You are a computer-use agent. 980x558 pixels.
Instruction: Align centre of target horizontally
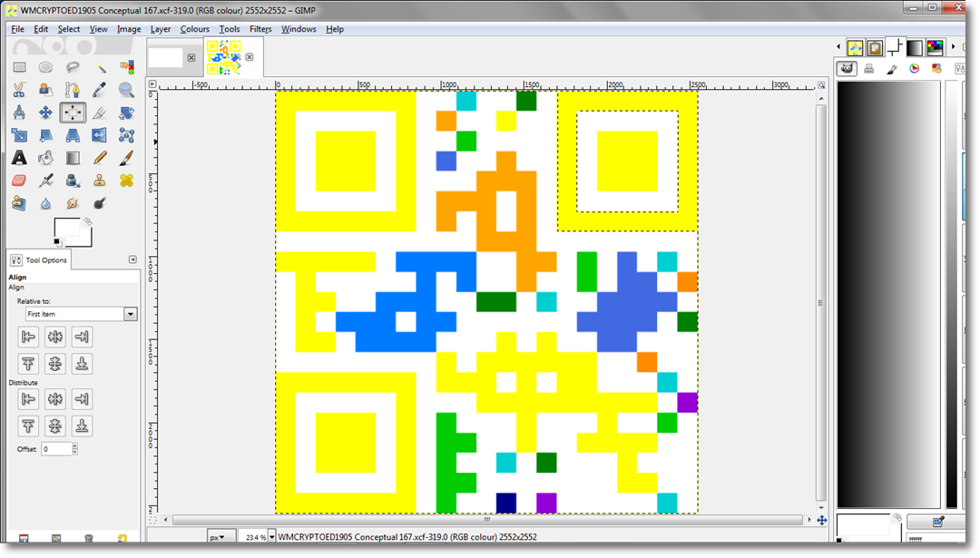coord(55,337)
